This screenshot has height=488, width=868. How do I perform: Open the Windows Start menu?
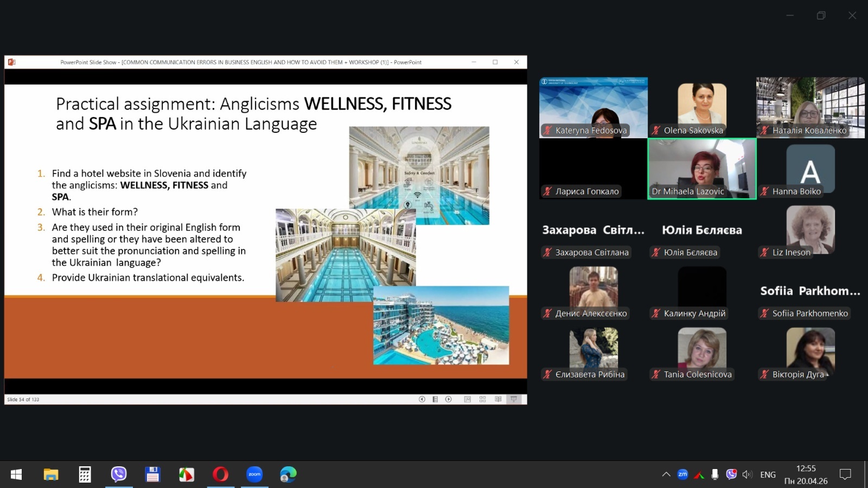(x=16, y=474)
